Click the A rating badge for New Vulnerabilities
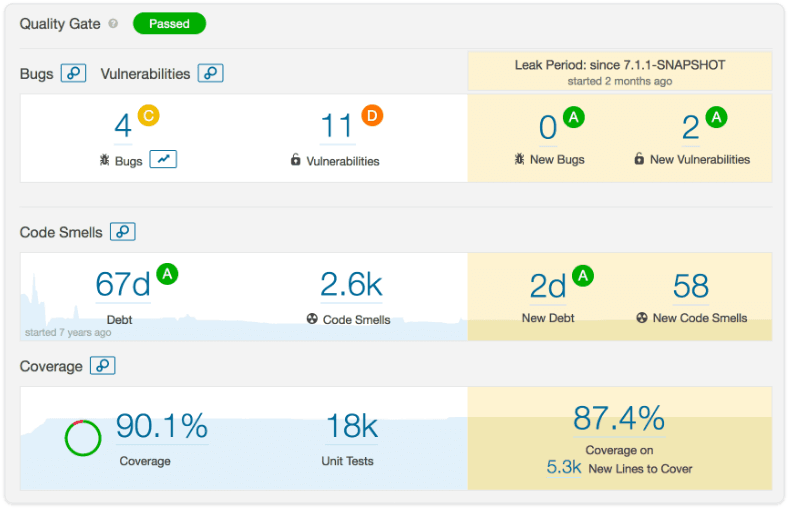This screenshot has height=509, width=789. click(x=716, y=117)
